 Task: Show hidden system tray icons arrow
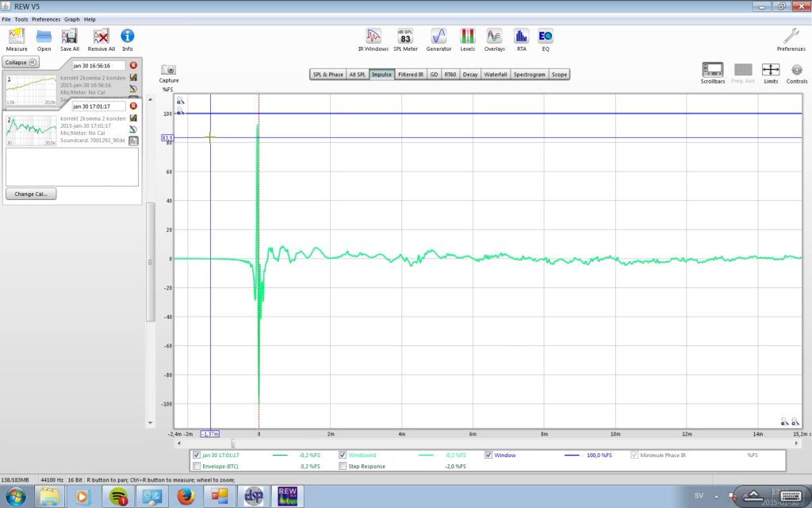click(716, 496)
